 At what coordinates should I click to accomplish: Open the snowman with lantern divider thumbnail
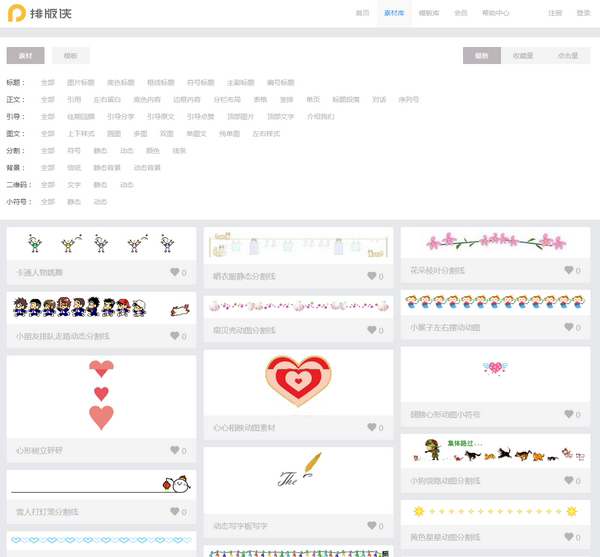click(101, 485)
